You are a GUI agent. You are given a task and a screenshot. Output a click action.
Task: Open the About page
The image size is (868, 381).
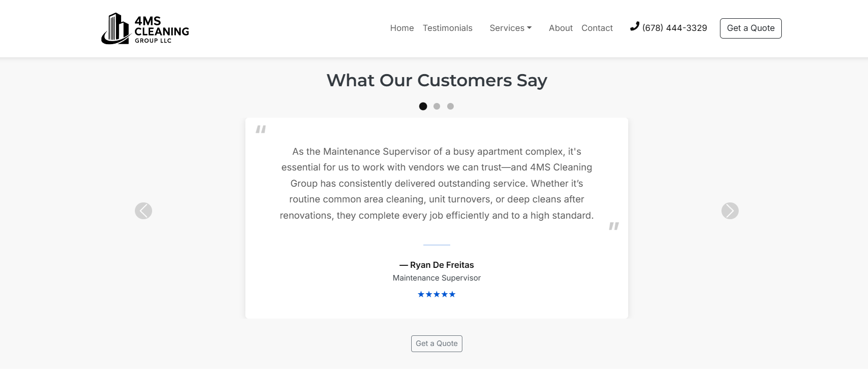(x=560, y=28)
